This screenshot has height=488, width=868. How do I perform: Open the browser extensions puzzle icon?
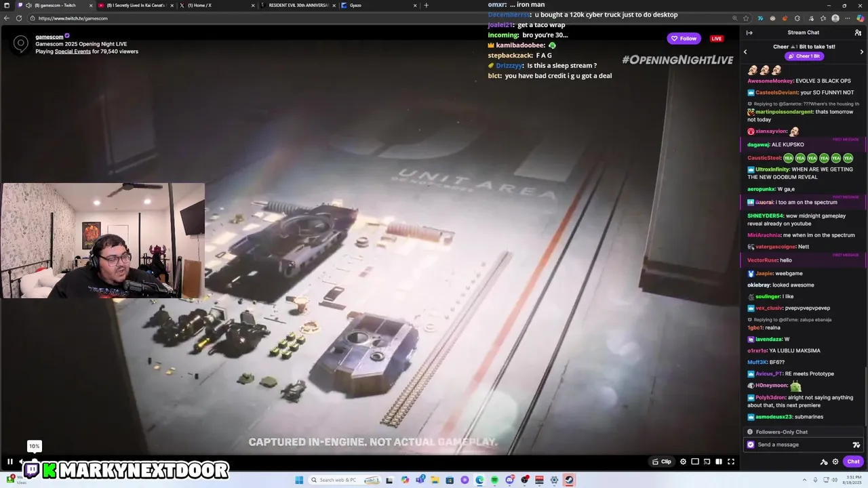point(797,18)
